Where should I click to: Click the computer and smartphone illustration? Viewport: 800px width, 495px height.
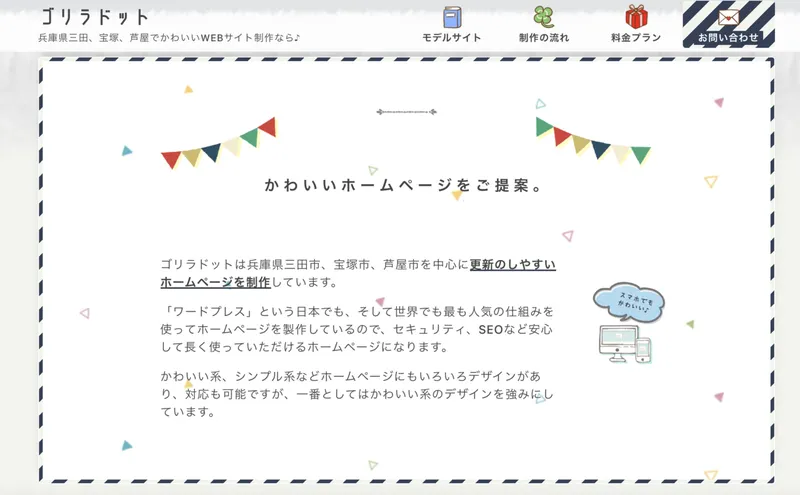point(626,344)
